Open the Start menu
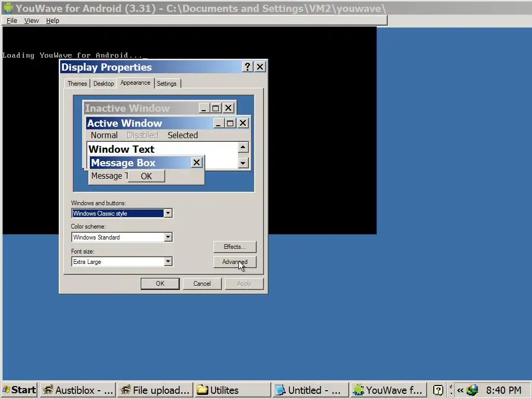Image resolution: width=532 pixels, height=399 pixels. [20, 390]
